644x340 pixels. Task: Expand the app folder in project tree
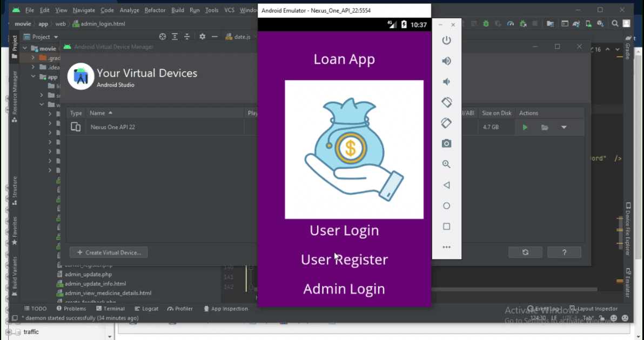click(x=33, y=77)
